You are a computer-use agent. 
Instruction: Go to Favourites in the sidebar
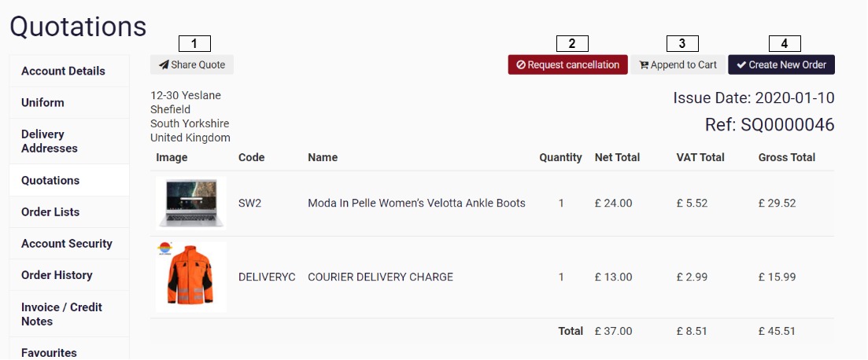(49, 353)
